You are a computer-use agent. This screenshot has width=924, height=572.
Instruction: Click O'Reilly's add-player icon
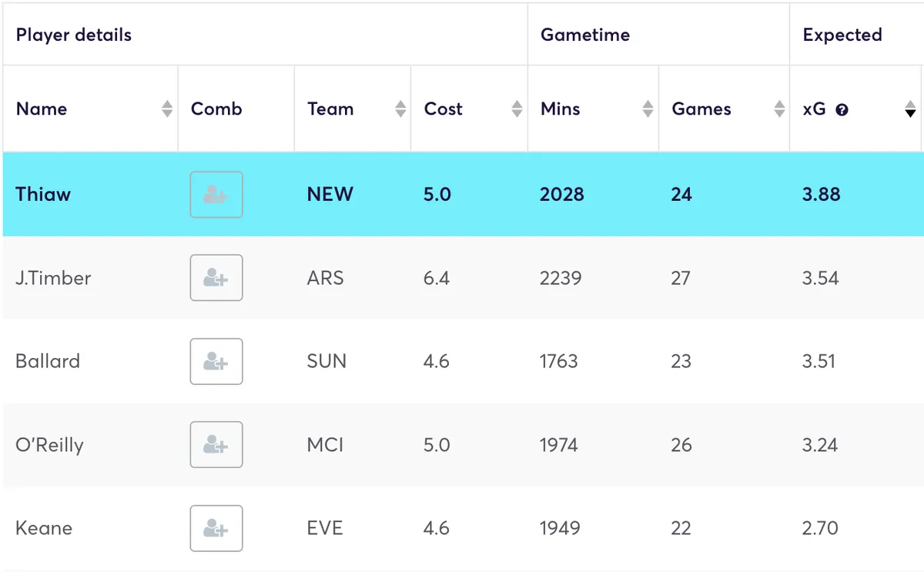[216, 444]
